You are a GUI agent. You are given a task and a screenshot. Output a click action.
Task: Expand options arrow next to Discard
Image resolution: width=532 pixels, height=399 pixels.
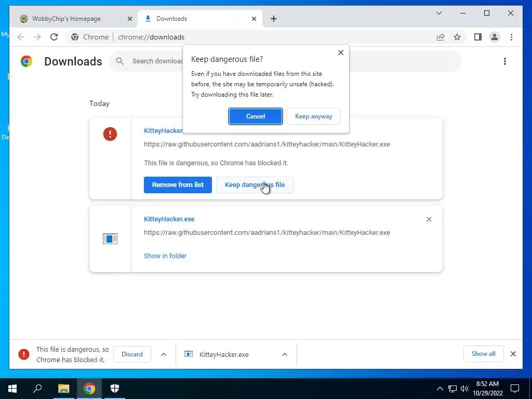tap(164, 354)
